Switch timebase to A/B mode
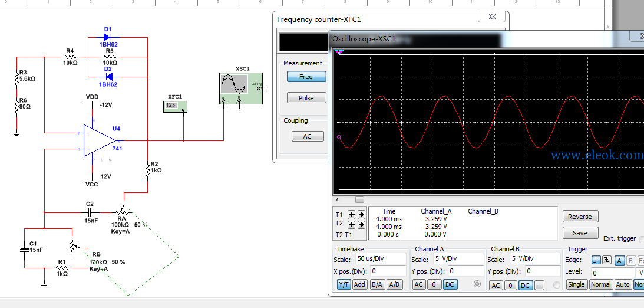The height and width of the screenshot is (308, 644). point(394,284)
